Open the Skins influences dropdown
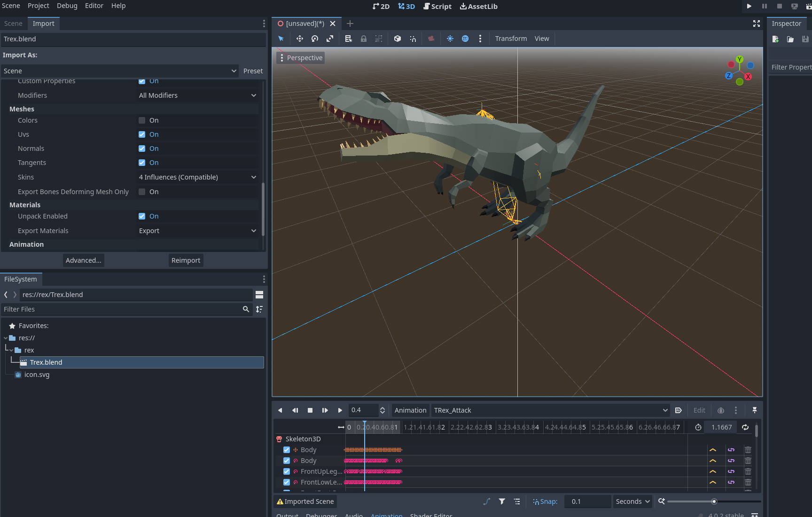This screenshot has width=812, height=517. pyautogui.click(x=197, y=177)
